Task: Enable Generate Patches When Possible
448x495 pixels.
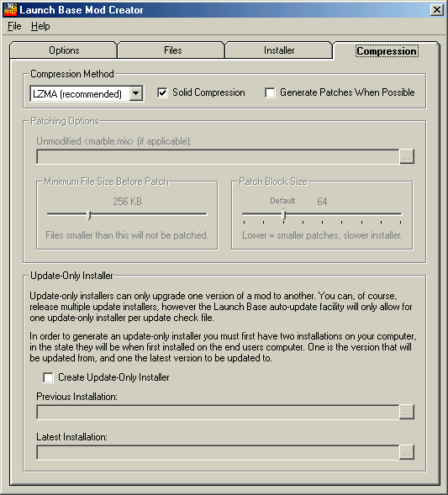Action: [x=270, y=92]
